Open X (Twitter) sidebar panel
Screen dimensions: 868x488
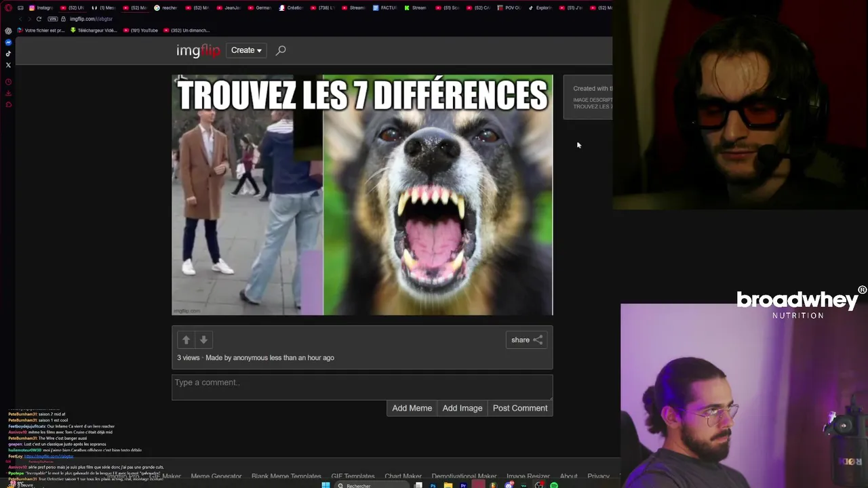click(x=8, y=65)
